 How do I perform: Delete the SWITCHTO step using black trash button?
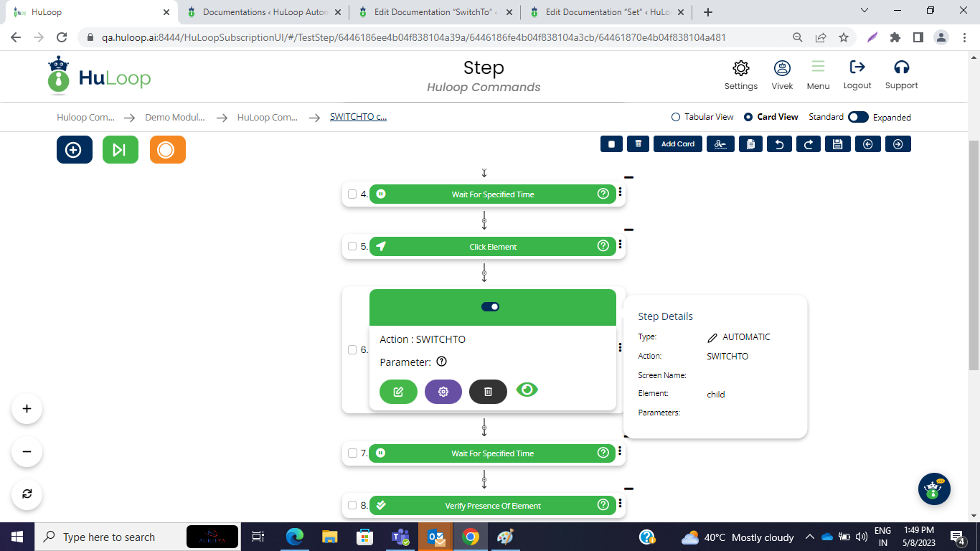[488, 392]
